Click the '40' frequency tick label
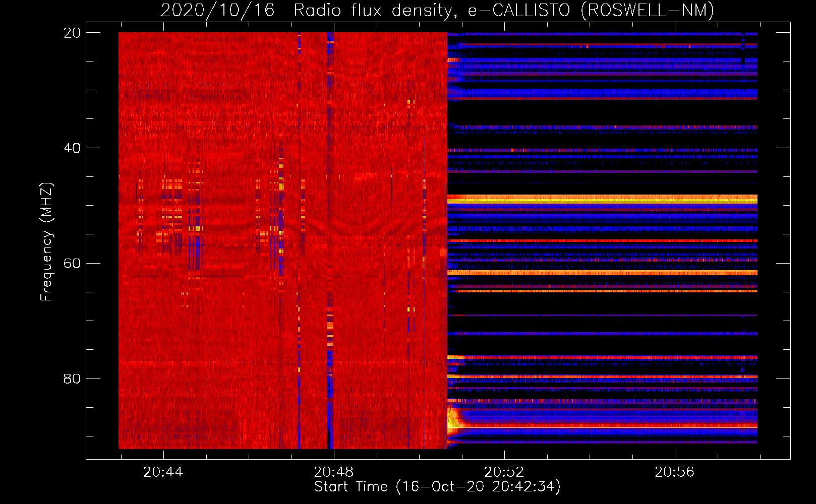 point(72,148)
